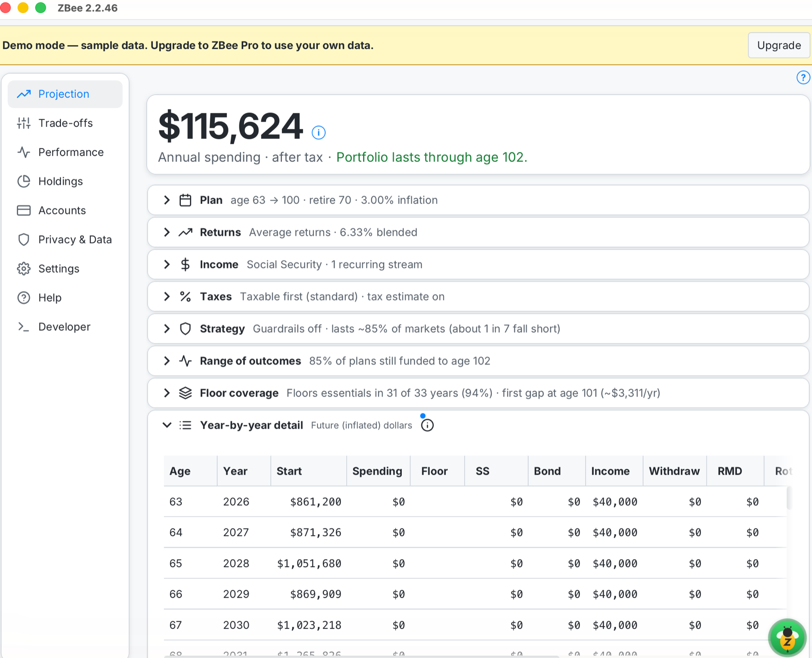
Task: Click the blue help icon at top right
Action: click(x=803, y=78)
